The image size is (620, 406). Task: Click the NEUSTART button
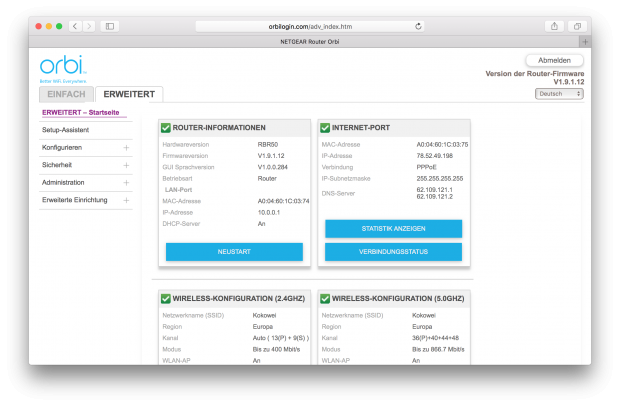coord(234,252)
